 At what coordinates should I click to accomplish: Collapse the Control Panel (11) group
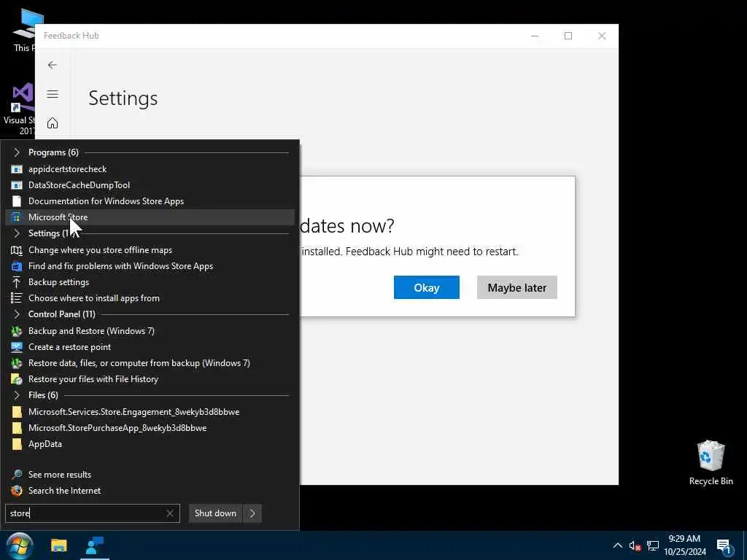pyautogui.click(x=17, y=314)
